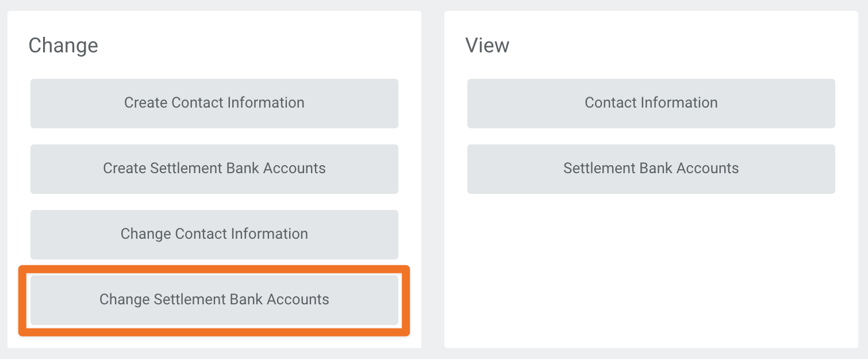Click the View section heading

[487, 45]
